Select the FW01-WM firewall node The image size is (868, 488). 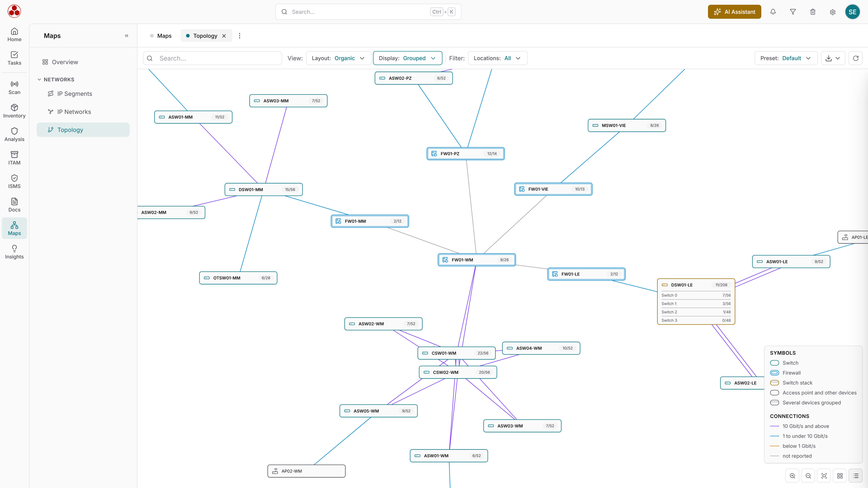pos(476,260)
